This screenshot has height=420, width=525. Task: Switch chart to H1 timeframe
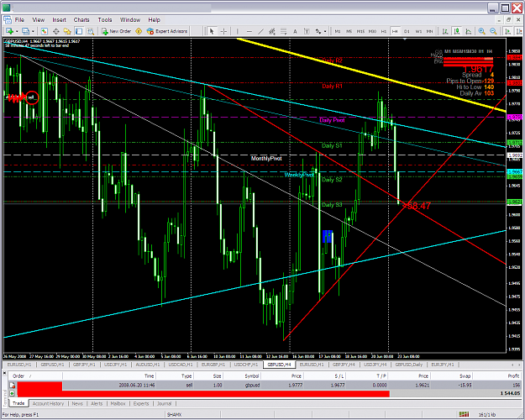384,31
